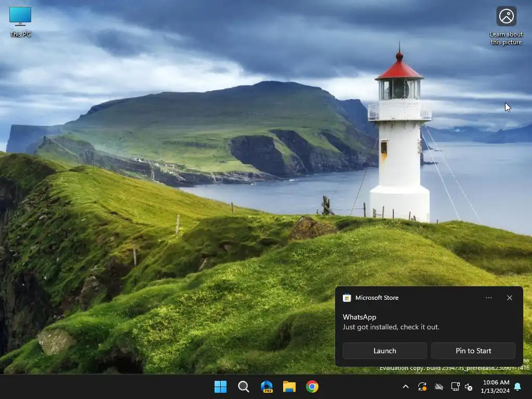Open File Explorer from taskbar
The width and height of the screenshot is (532, 399).
[289, 387]
